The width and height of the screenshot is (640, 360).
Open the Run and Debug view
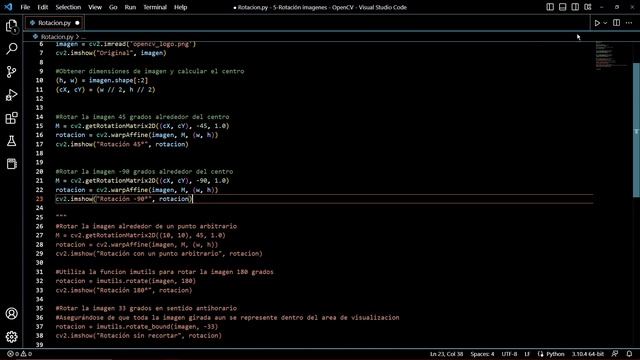tap(11, 95)
